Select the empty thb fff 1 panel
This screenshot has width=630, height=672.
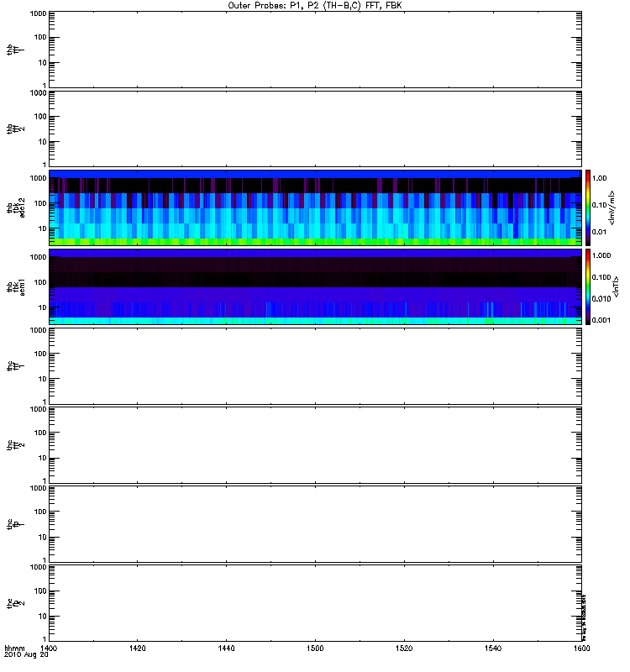[315, 50]
